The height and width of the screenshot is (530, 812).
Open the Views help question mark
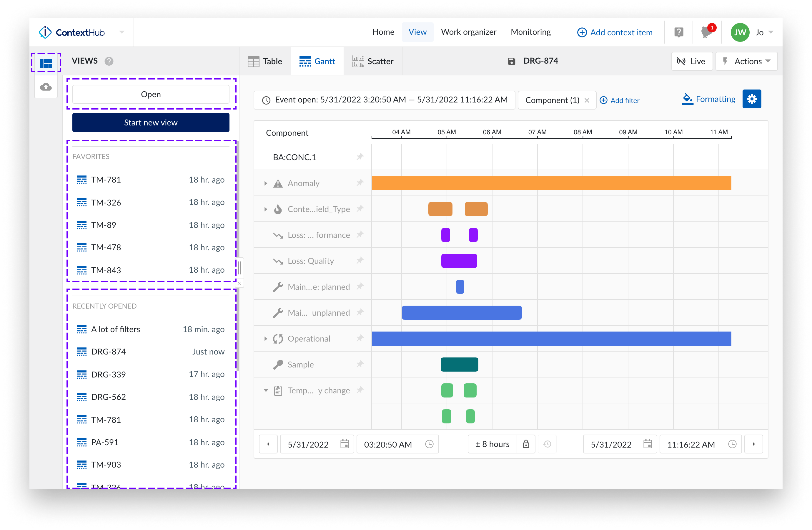[x=109, y=61]
